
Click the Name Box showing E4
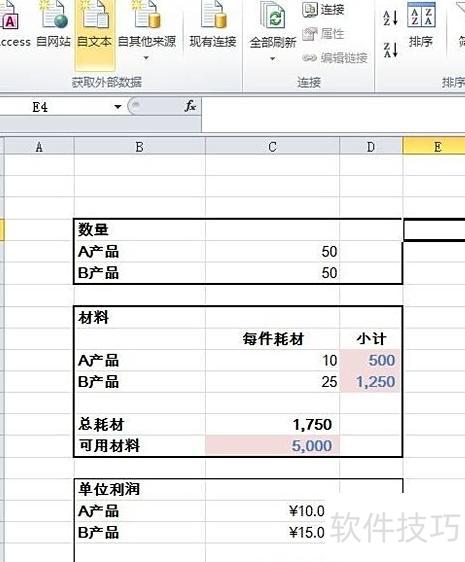[56, 106]
